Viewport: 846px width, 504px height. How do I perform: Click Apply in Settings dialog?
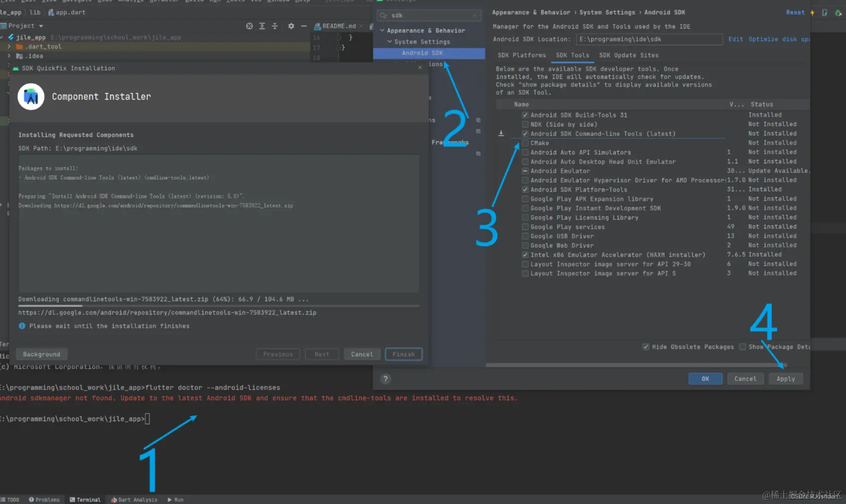point(786,379)
